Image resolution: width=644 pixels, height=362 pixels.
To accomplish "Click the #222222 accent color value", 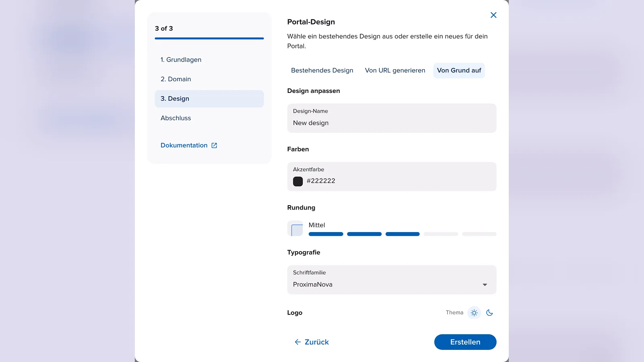I will click(x=321, y=181).
